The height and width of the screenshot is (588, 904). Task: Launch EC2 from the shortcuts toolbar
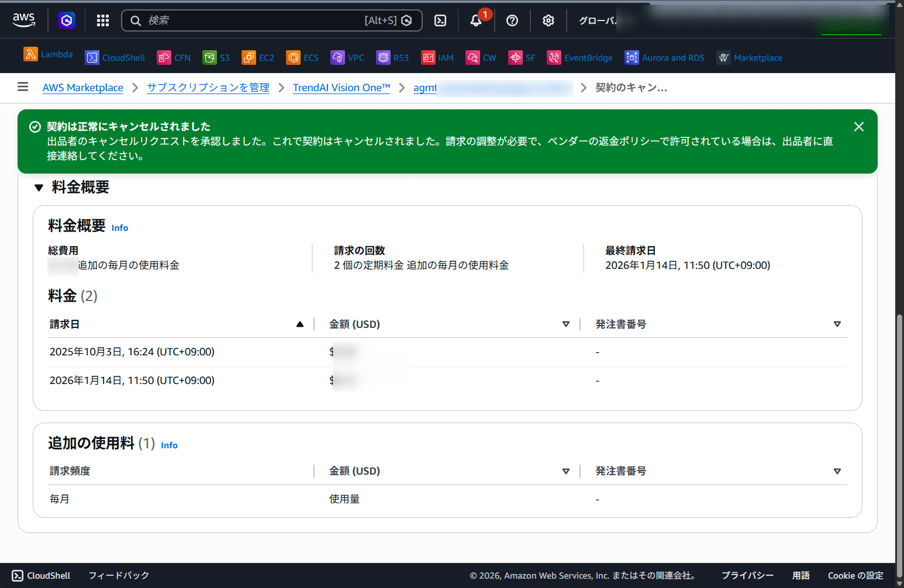click(258, 57)
